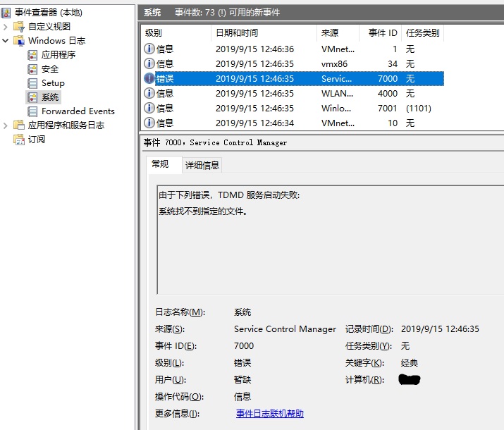Open the 安全 log
This screenshot has height=430, width=504.
pos(50,69)
